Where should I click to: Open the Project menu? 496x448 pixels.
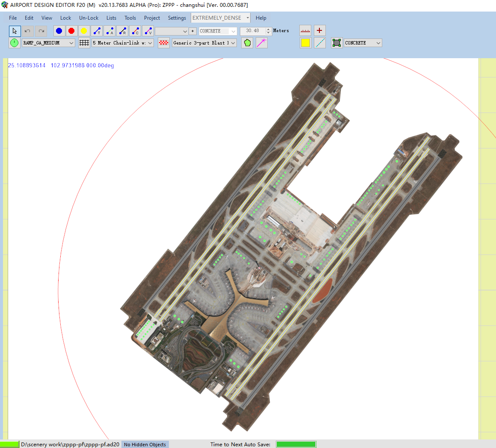click(152, 18)
